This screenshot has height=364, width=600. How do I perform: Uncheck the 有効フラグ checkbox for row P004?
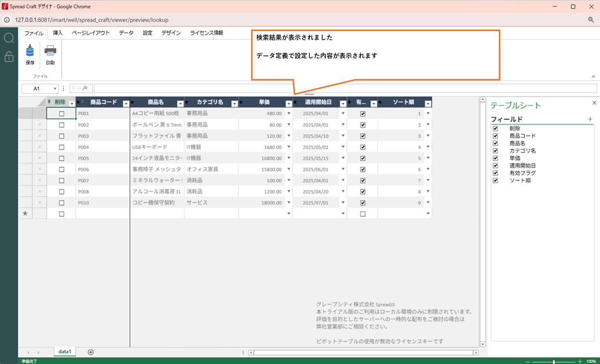tap(363, 147)
